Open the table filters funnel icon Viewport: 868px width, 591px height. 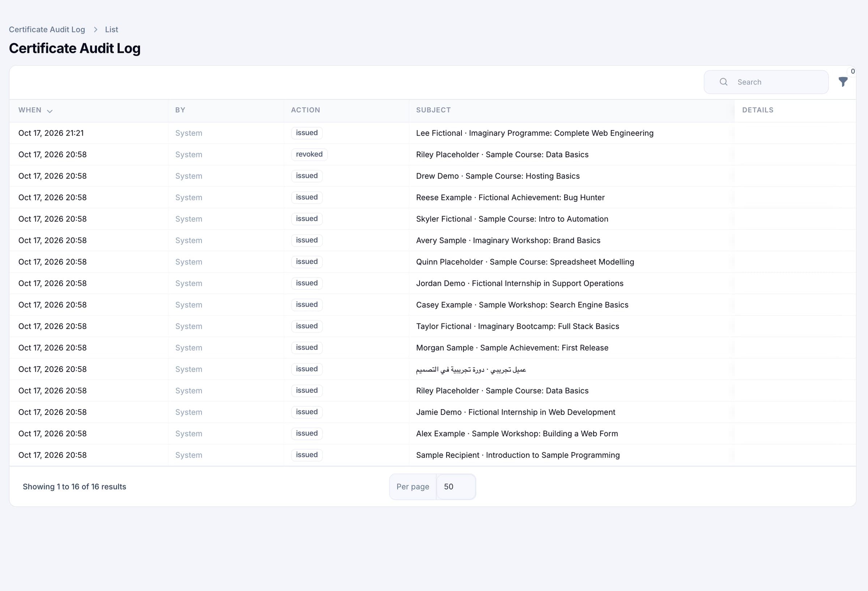click(843, 82)
